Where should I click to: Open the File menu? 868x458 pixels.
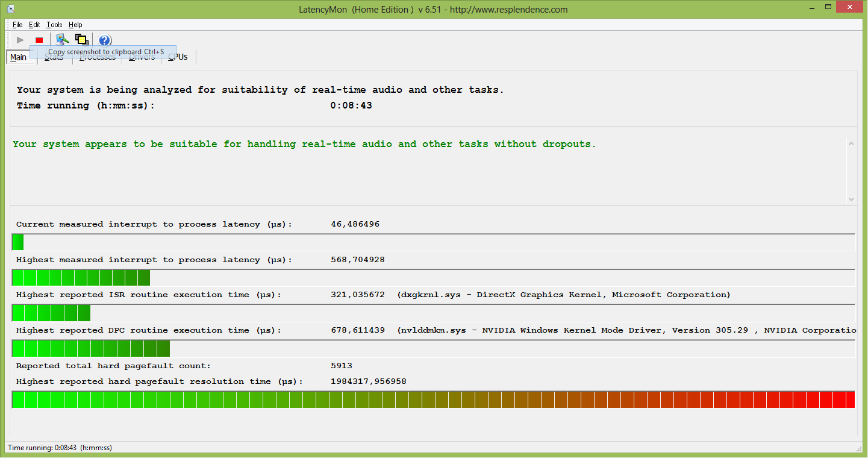coord(17,25)
